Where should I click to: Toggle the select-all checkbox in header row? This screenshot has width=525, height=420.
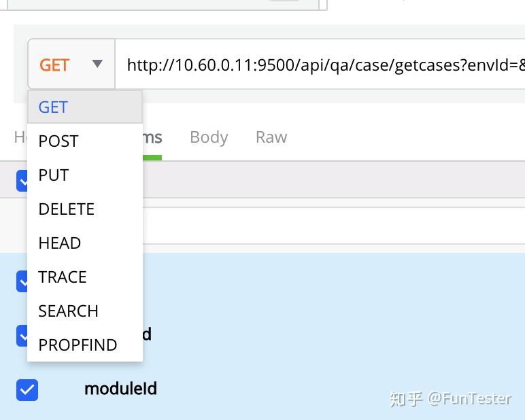coord(22,180)
